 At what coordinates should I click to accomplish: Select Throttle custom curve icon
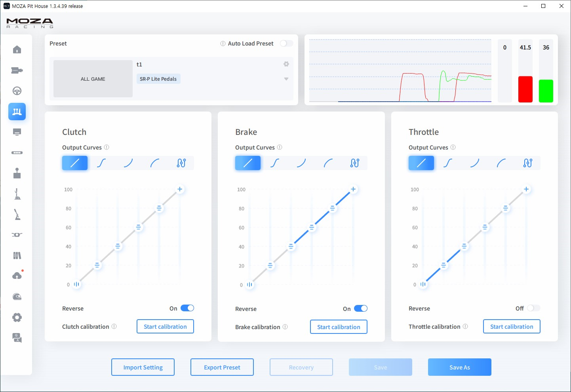[528, 163]
